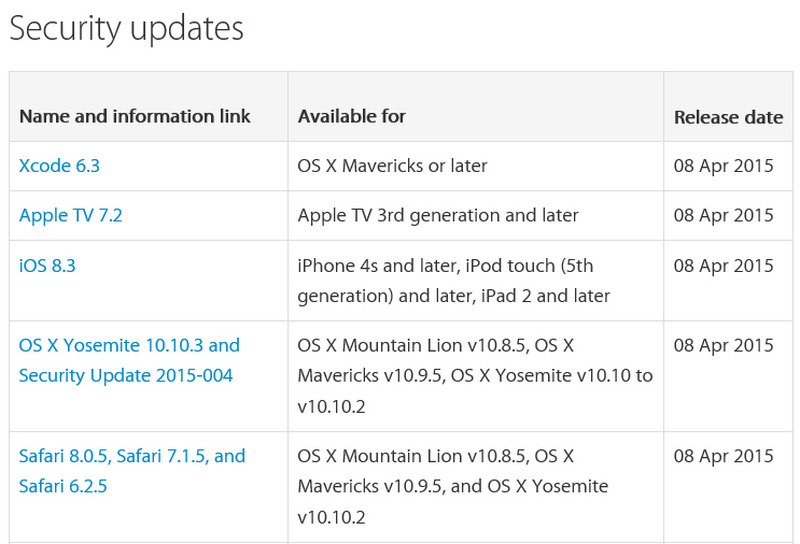Click the release date in Apple TV row

point(724,216)
